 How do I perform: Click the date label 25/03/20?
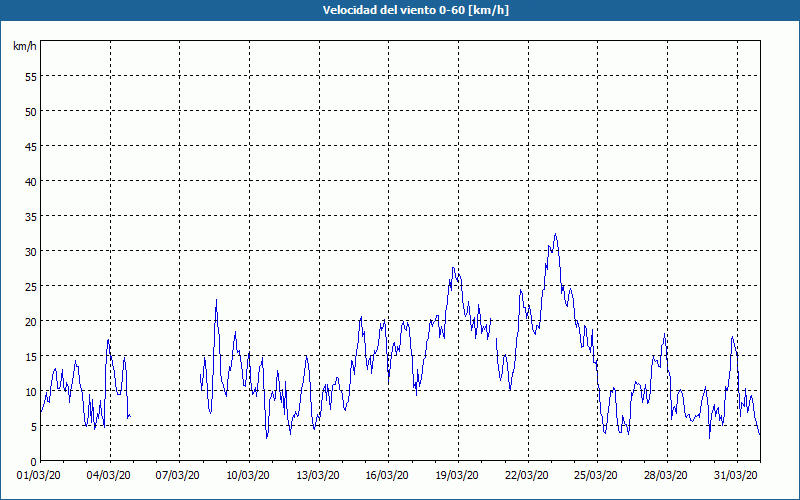595,476
